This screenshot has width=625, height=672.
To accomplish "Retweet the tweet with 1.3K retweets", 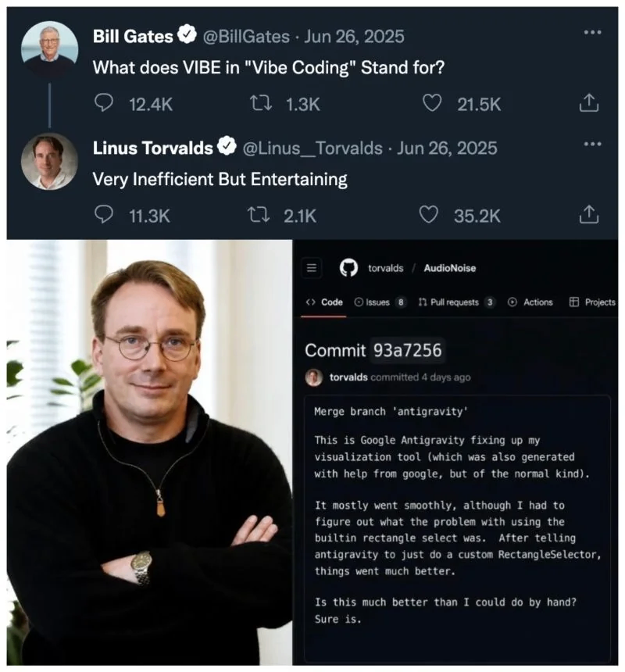I will point(260,103).
